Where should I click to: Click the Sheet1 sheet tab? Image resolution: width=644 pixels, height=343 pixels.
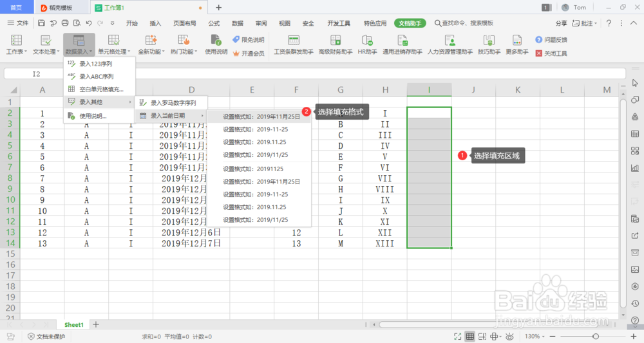click(74, 324)
